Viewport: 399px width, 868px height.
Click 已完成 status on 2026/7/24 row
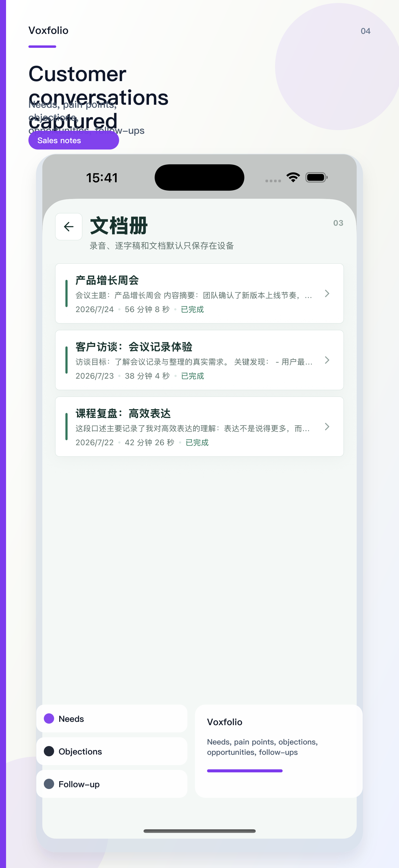pyautogui.click(x=193, y=309)
